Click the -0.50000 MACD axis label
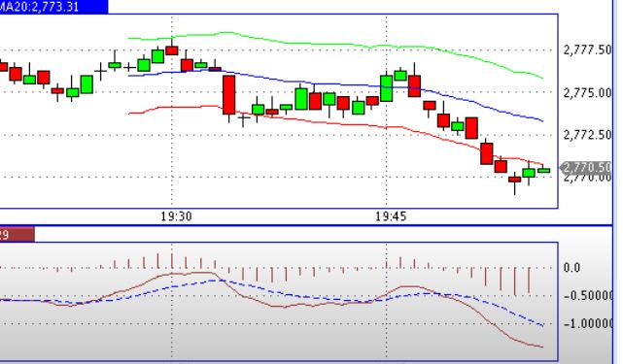Screen dimensions: 623x364 [x=588, y=296]
